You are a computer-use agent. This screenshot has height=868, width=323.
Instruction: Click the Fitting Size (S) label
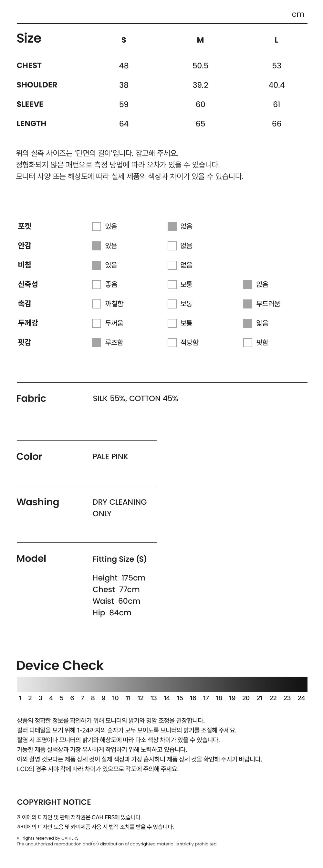120,559
